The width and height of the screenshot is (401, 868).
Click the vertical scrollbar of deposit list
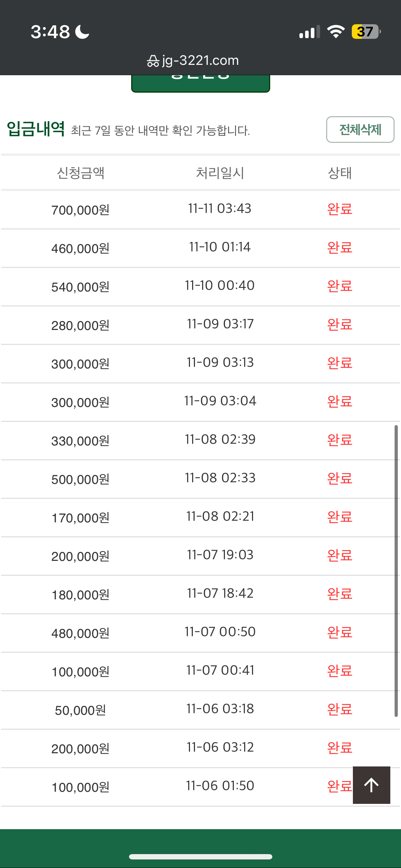(396, 570)
